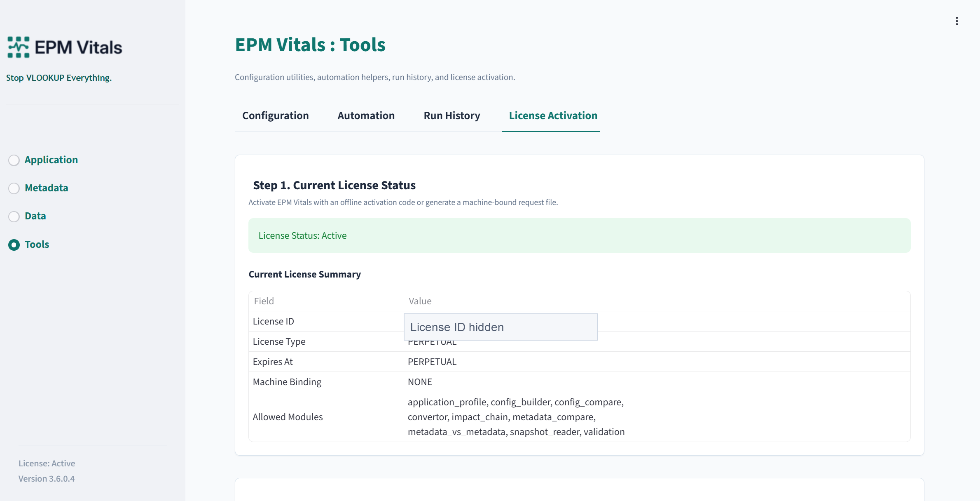
Task: Open the Run History tab
Action: pos(451,115)
